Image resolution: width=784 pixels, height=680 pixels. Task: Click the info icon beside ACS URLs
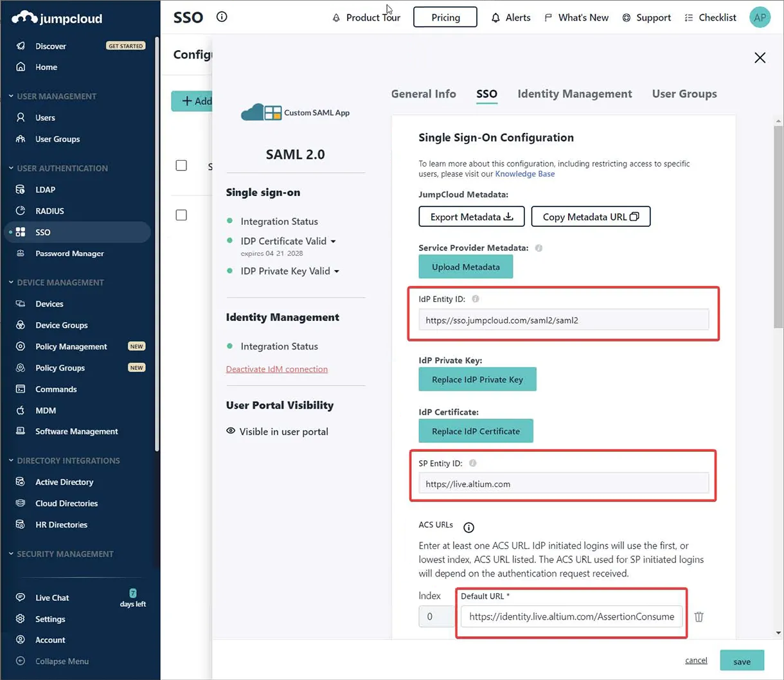(469, 528)
